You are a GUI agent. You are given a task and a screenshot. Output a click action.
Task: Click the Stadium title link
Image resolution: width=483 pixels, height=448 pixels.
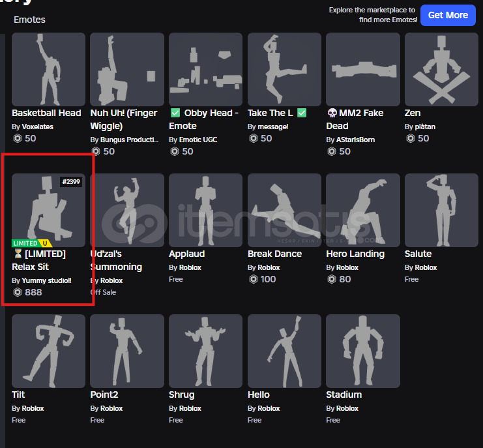(344, 395)
